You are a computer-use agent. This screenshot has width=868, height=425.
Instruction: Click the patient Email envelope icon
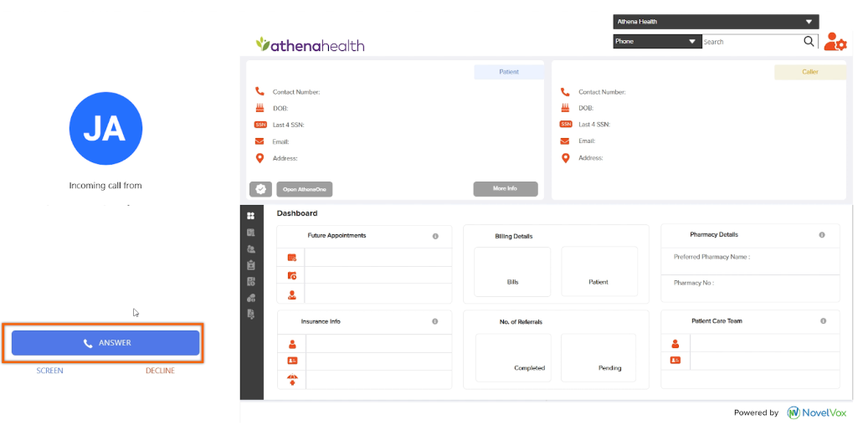click(x=259, y=141)
